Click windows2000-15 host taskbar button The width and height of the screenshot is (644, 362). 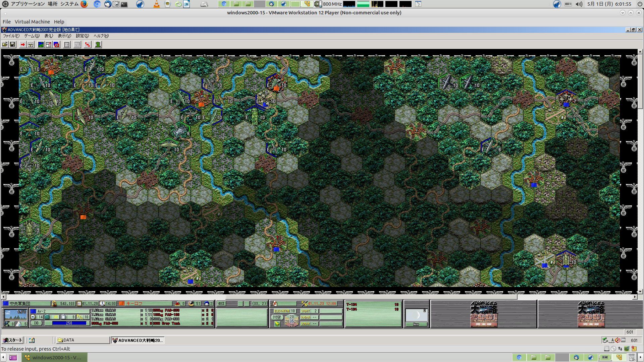55,357
